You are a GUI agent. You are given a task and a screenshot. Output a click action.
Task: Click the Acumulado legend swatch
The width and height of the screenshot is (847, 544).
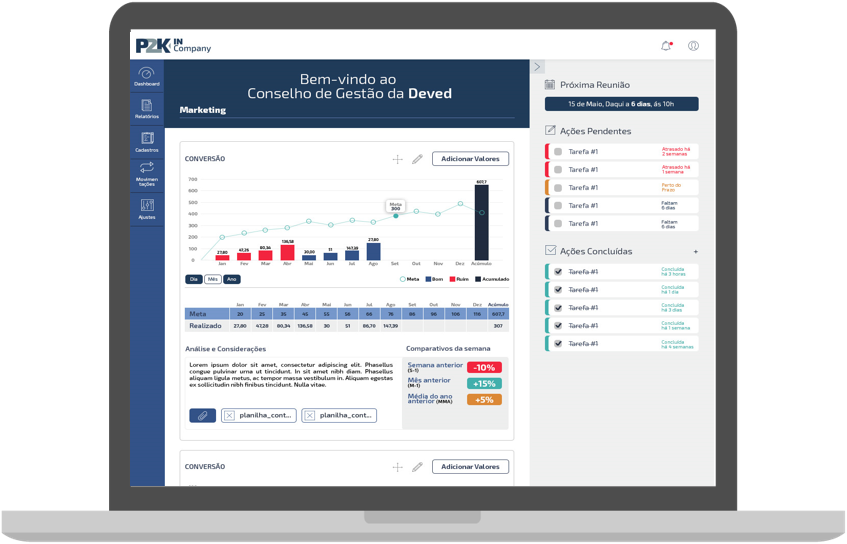coord(478,279)
